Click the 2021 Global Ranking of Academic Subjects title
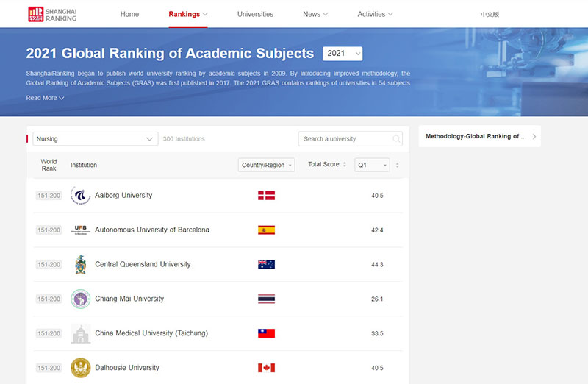Screen dimensions: 588x384 pos(170,53)
